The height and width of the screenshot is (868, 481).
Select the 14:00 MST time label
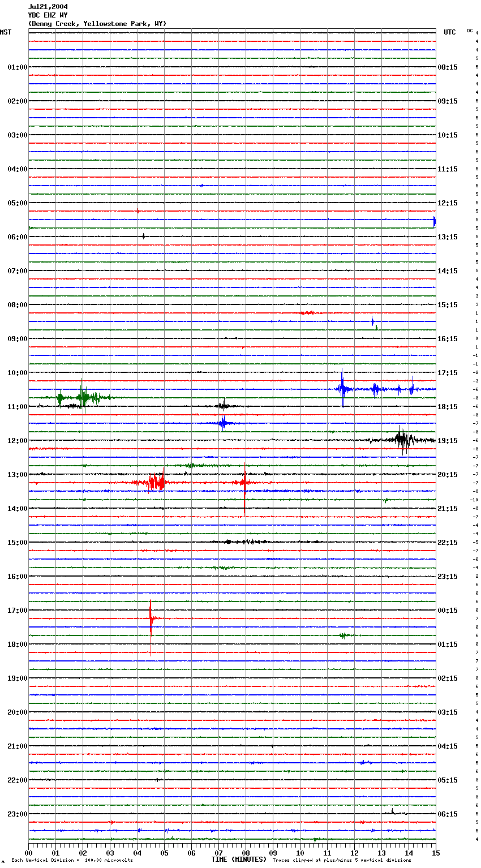[18, 509]
